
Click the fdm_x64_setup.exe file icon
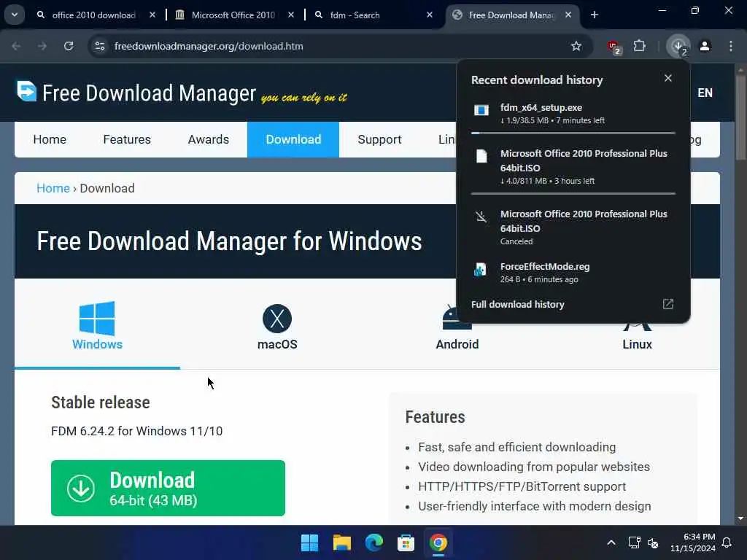pyautogui.click(x=481, y=111)
